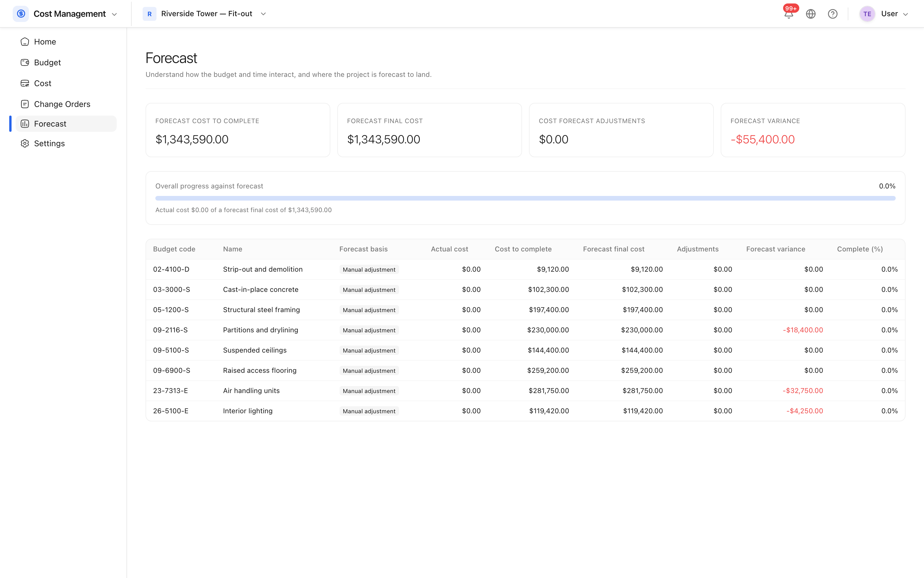Click the Complete (%) column header
The width and height of the screenshot is (924, 578).
pos(860,249)
